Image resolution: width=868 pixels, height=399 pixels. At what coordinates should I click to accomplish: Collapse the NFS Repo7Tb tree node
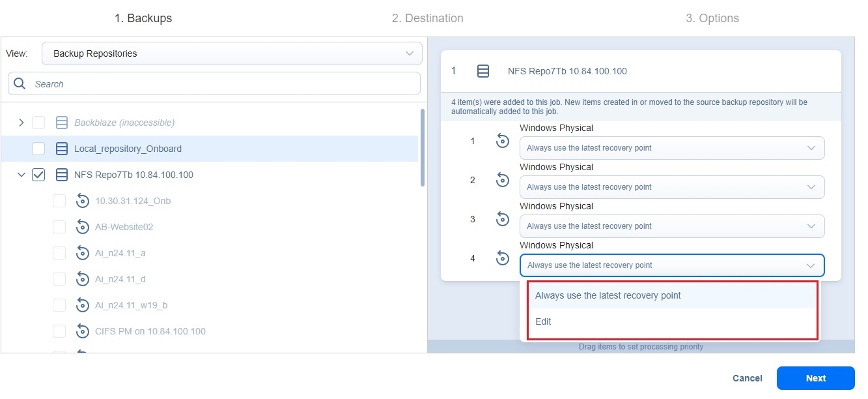coord(21,175)
